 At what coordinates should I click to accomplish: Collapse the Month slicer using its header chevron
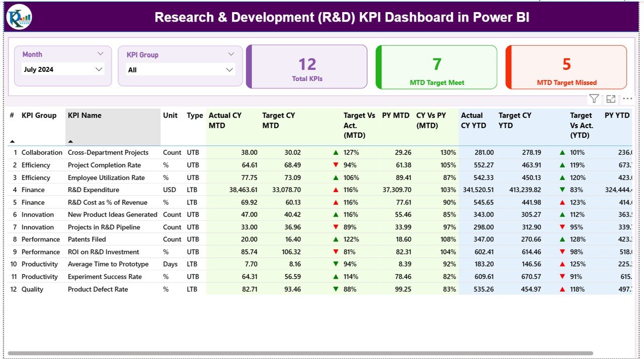coord(100,54)
